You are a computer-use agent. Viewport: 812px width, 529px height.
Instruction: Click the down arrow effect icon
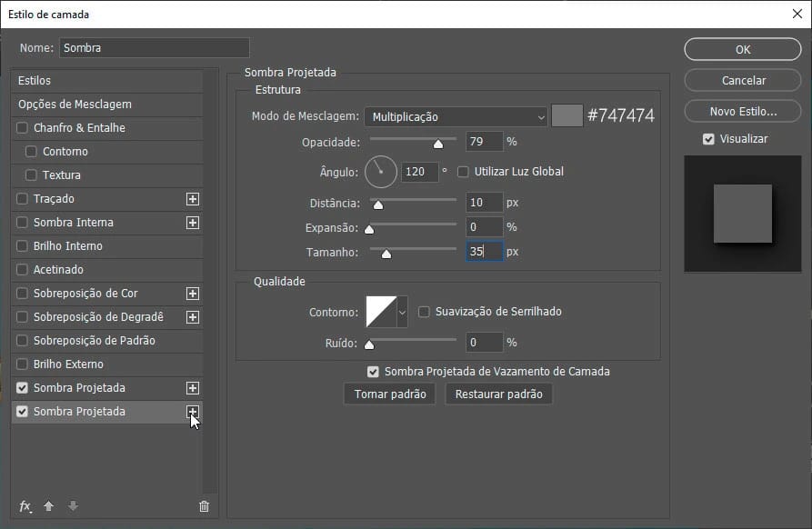[x=72, y=506]
